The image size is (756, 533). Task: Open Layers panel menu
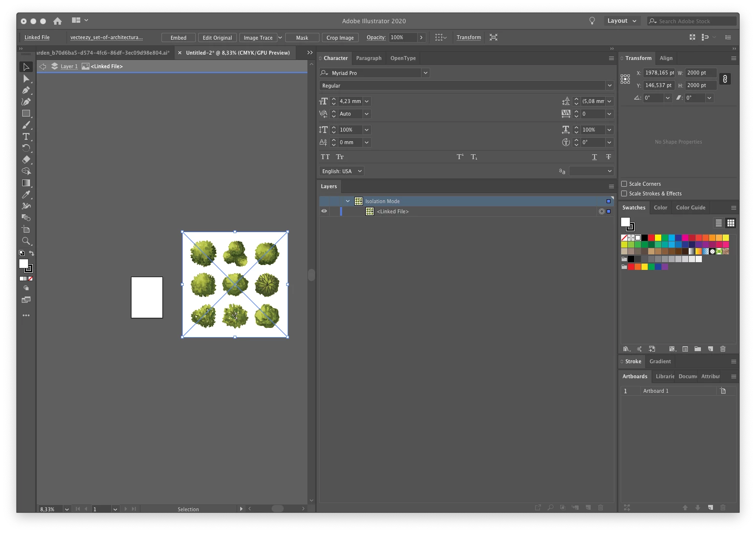tap(611, 186)
